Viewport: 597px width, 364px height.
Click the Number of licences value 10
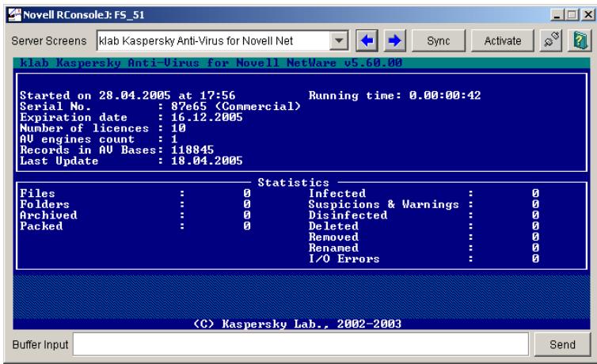pyautogui.click(x=178, y=128)
